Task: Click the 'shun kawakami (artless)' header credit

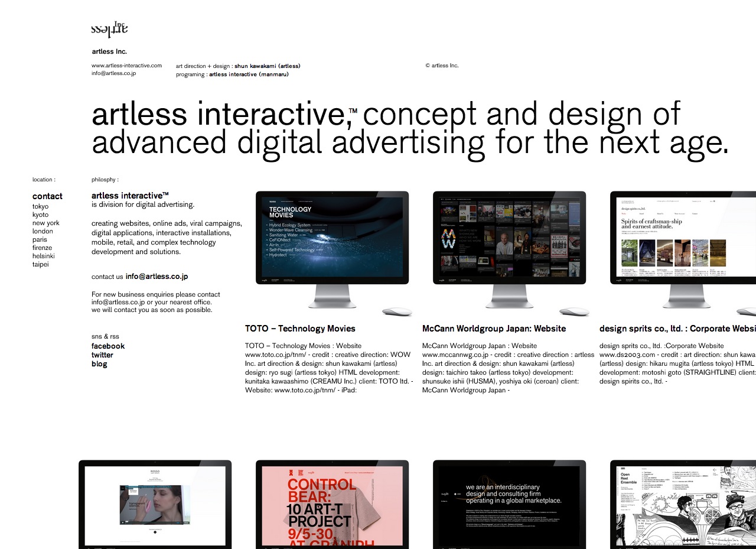Action: click(268, 66)
